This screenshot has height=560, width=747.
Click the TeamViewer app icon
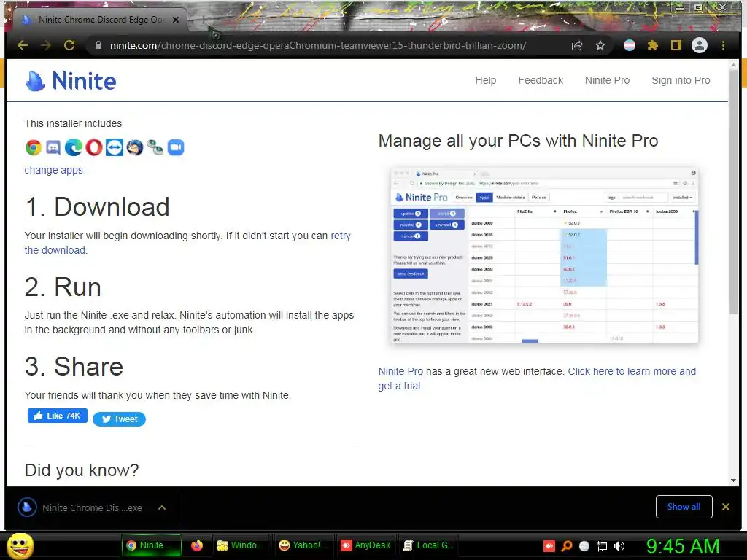[x=115, y=147]
